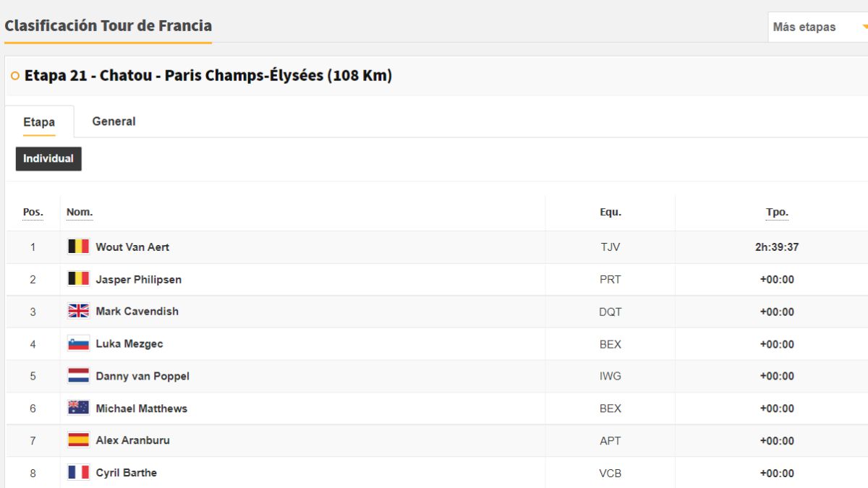868x488 pixels.
Task: Click the UK flag beside Mark Cavendish
Action: [78, 311]
